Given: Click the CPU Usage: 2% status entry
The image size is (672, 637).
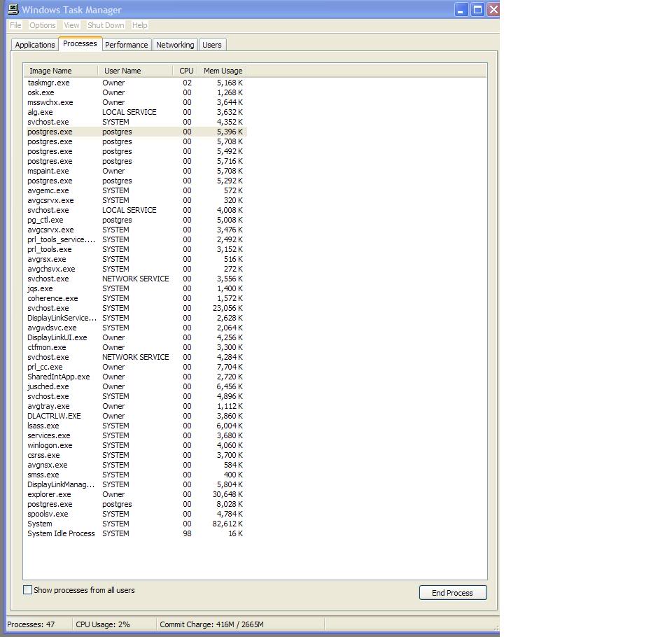Looking at the screenshot, I should point(103,624).
